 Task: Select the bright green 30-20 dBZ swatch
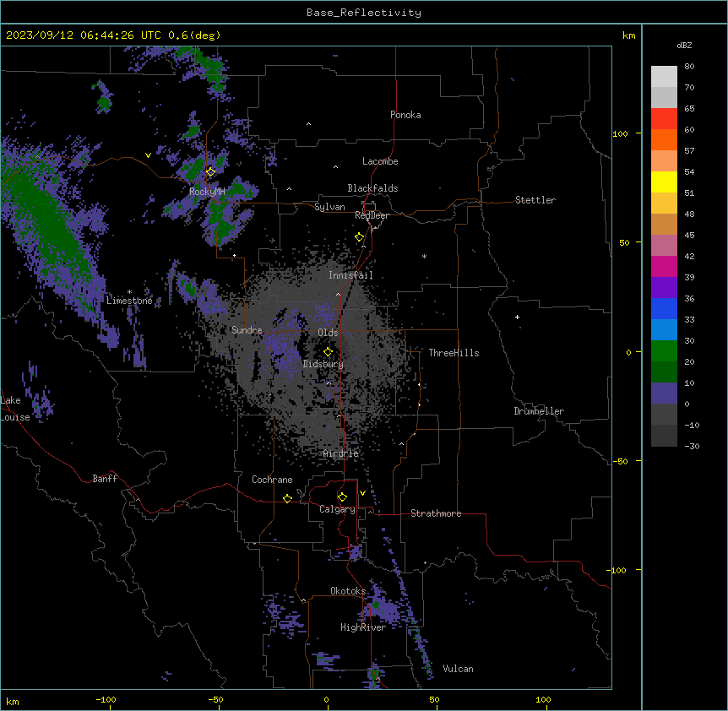pyautogui.click(x=664, y=351)
